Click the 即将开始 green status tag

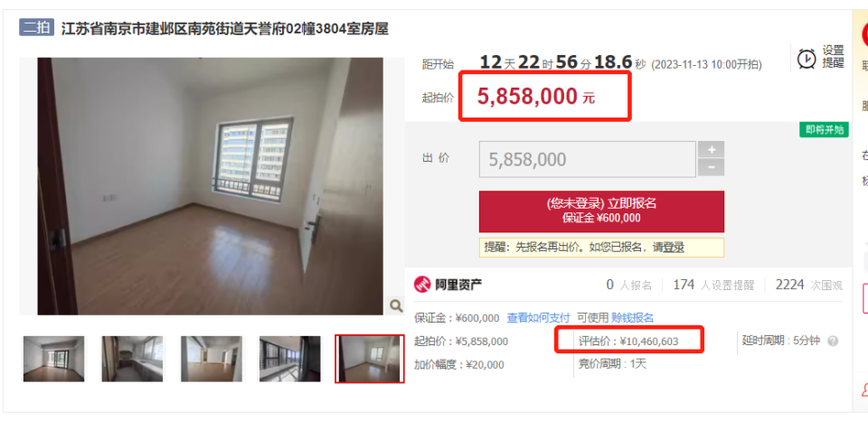[825, 130]
